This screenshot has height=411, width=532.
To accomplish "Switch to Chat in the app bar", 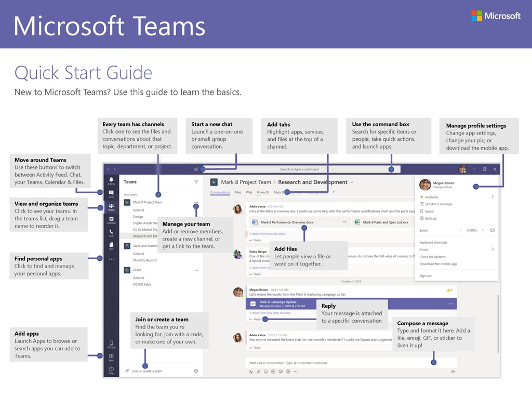I will pos(111,194).
